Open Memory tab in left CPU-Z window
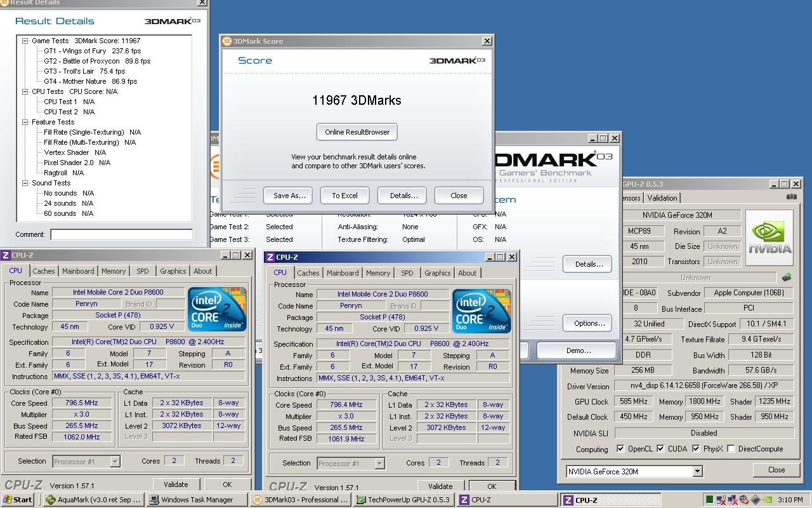This screenshot has height=508, width=812. pyautogui.click(x=114, y=271)
